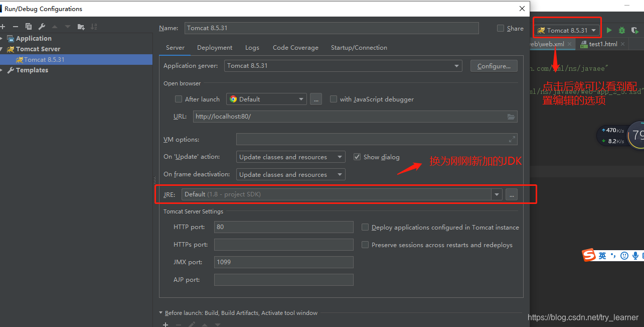
Task: Toggle the Sogou emoji face icon
Action: (x=624, y=256)
